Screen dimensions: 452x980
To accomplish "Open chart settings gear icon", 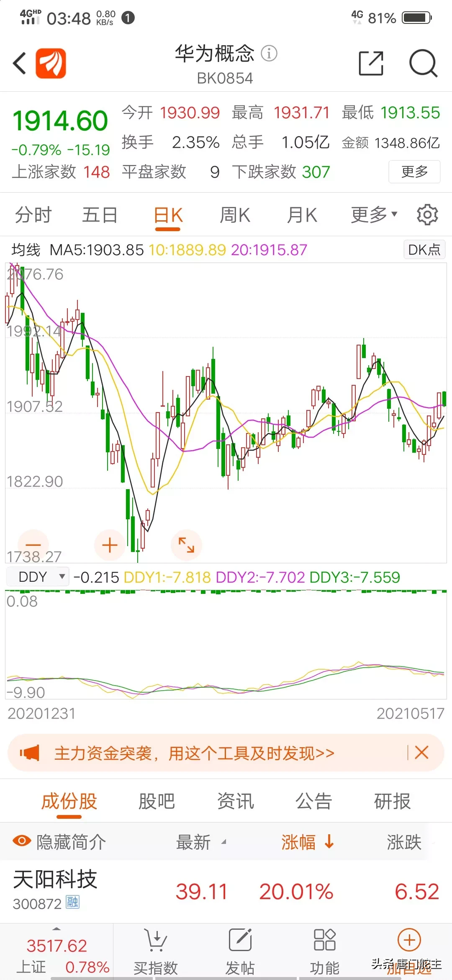I will click(x=427, y=215).
